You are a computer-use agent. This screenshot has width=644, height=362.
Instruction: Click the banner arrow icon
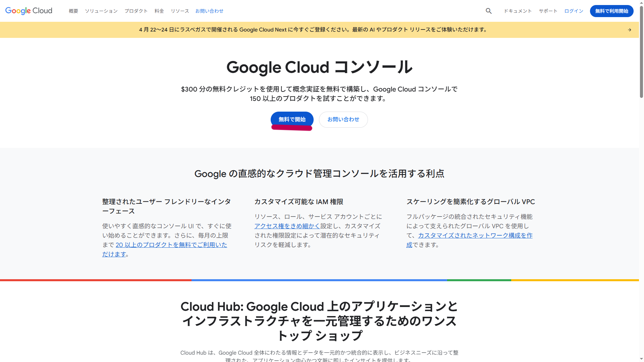pyautogui.click(x=629, y=30)
